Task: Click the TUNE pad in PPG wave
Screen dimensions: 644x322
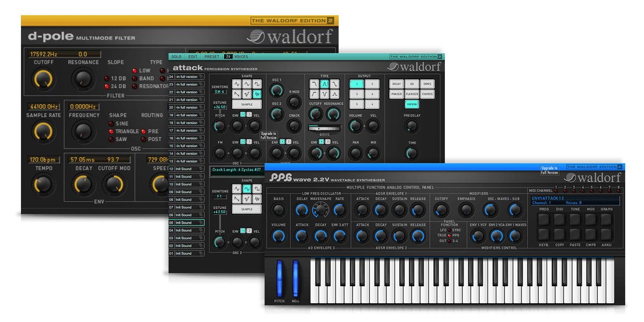Action: pos(575,219)
